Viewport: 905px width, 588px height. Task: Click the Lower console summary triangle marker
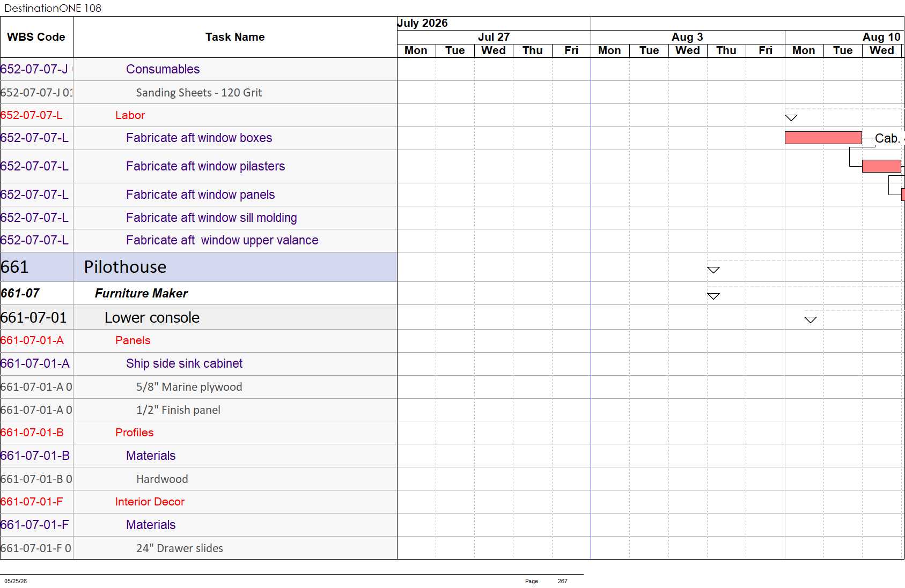(x=811, y=319)
